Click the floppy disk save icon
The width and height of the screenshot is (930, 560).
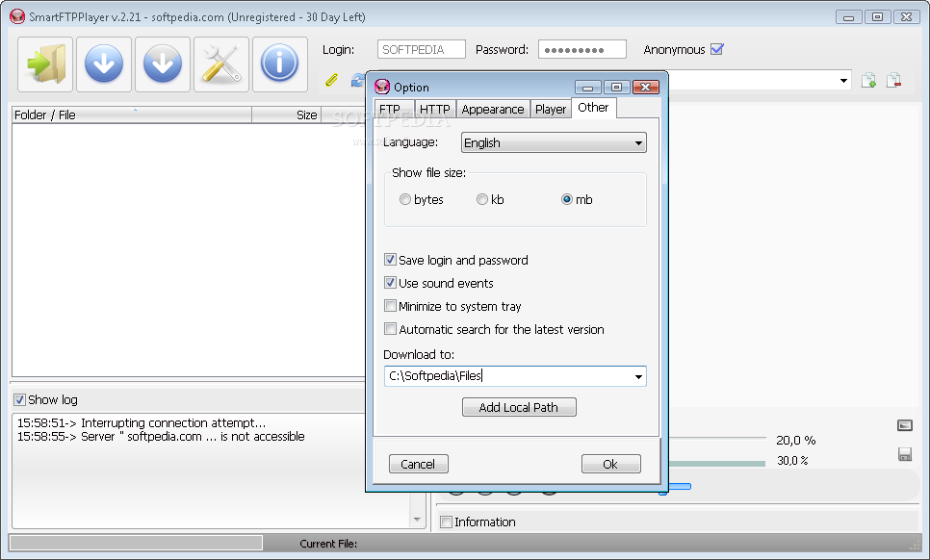905,454
